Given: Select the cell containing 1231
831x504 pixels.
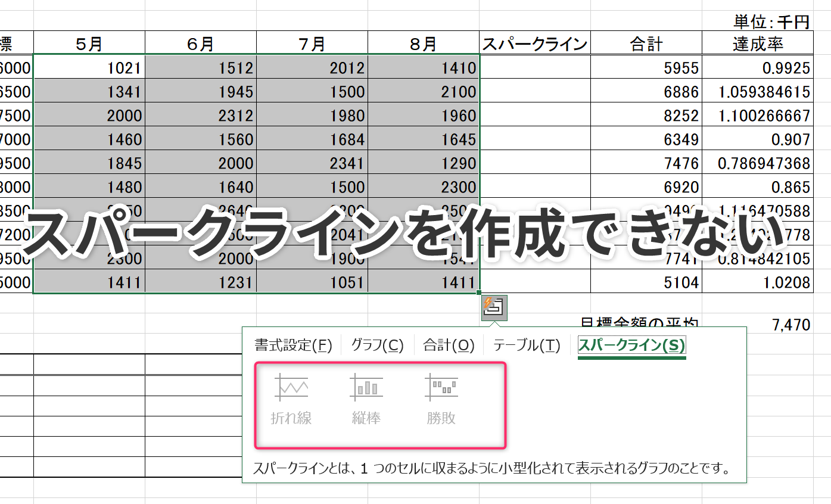Looking at the screenshot, I should [201, 281].
